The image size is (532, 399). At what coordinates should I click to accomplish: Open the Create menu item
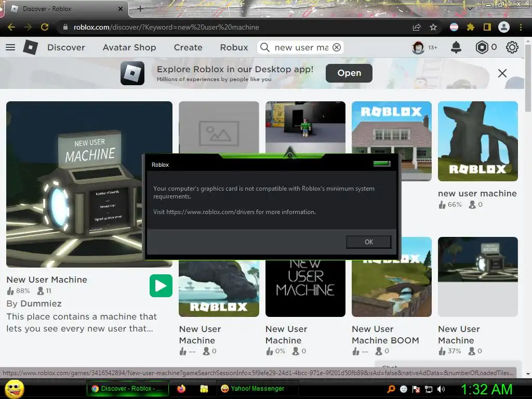coord(188,47)
